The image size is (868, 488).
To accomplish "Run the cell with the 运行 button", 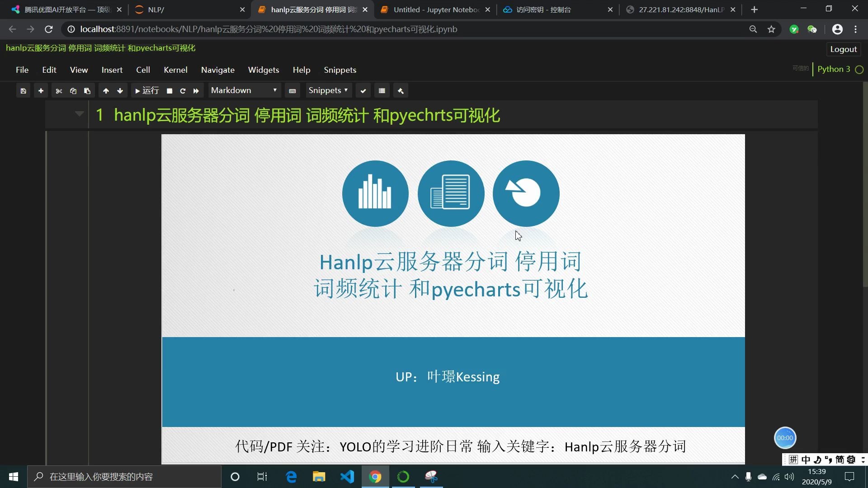I will tap(147, 91).
